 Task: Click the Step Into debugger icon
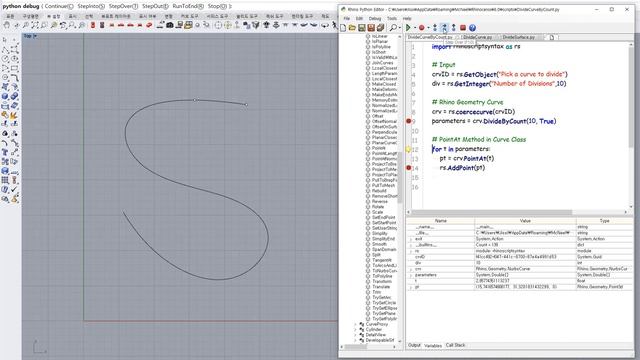(x=435, y=28)
